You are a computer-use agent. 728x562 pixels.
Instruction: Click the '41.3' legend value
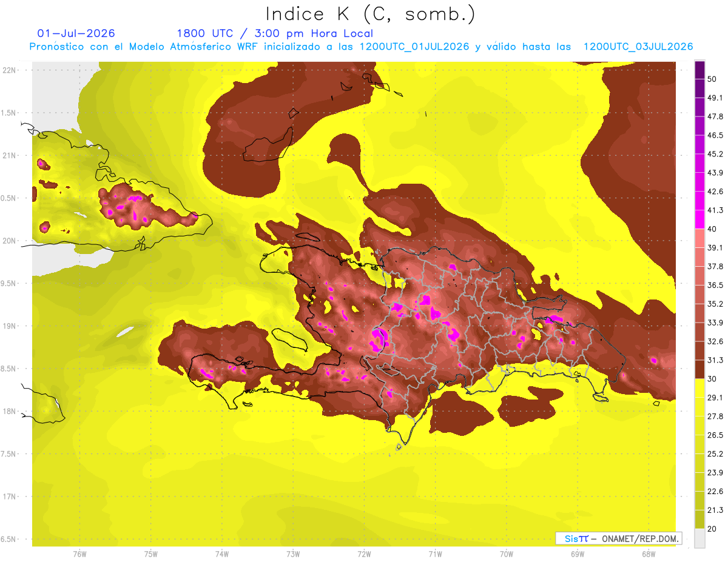(716, 210)
